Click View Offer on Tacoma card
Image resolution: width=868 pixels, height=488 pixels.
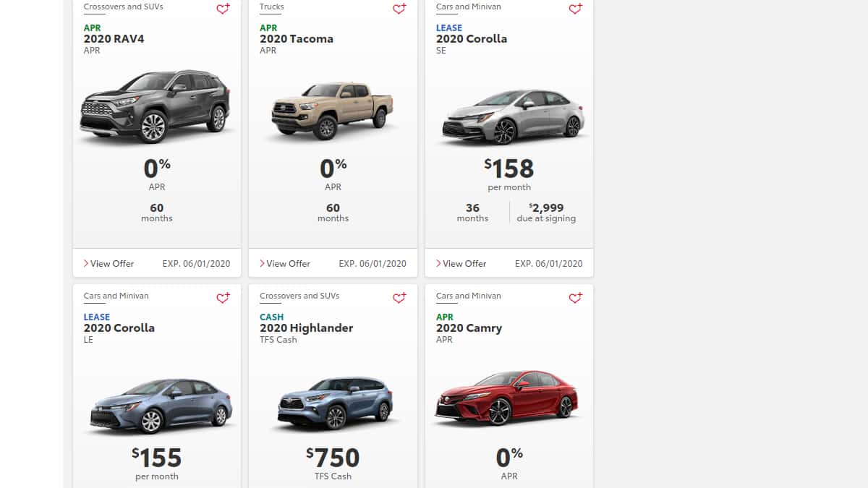point(285,264)
